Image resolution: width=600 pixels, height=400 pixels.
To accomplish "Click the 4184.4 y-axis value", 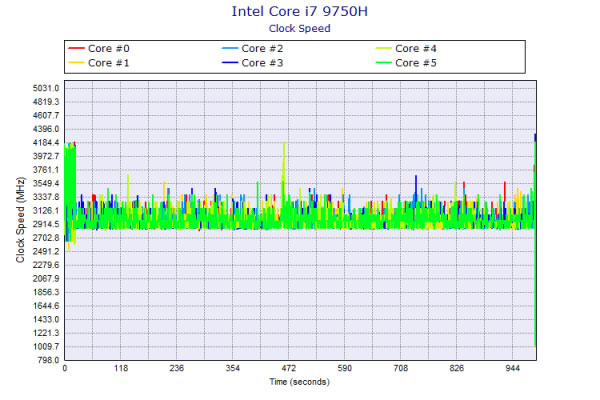I will (46, 143).
